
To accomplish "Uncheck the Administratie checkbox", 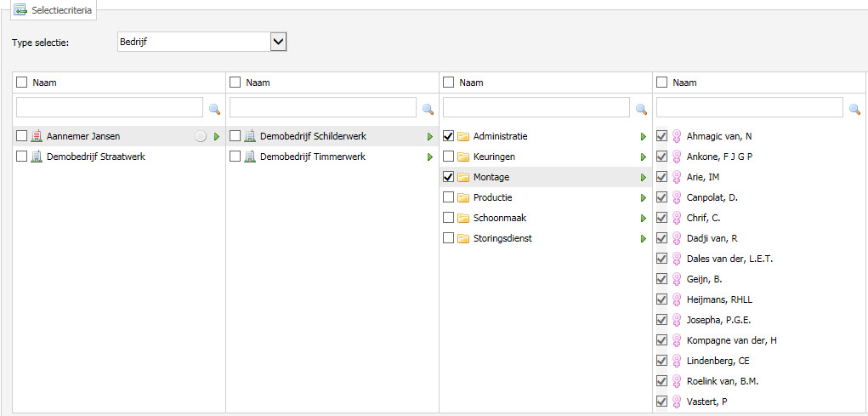I will (x=449, y=136).
